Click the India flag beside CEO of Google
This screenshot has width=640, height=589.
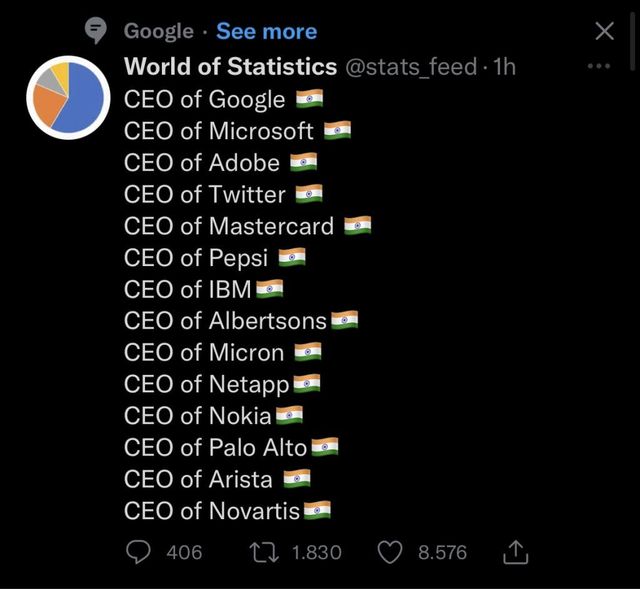tap(309, 99)
